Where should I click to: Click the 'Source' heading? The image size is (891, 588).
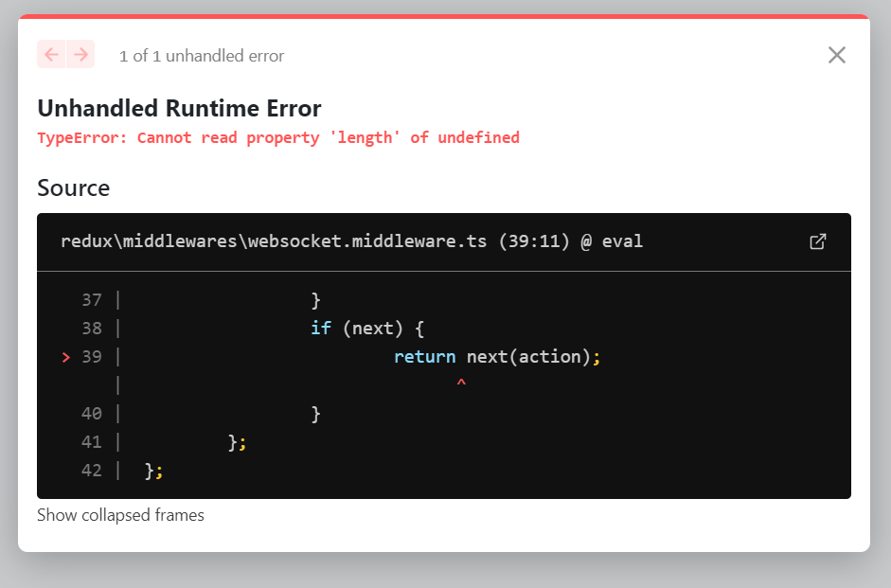(x=73, y=188)
